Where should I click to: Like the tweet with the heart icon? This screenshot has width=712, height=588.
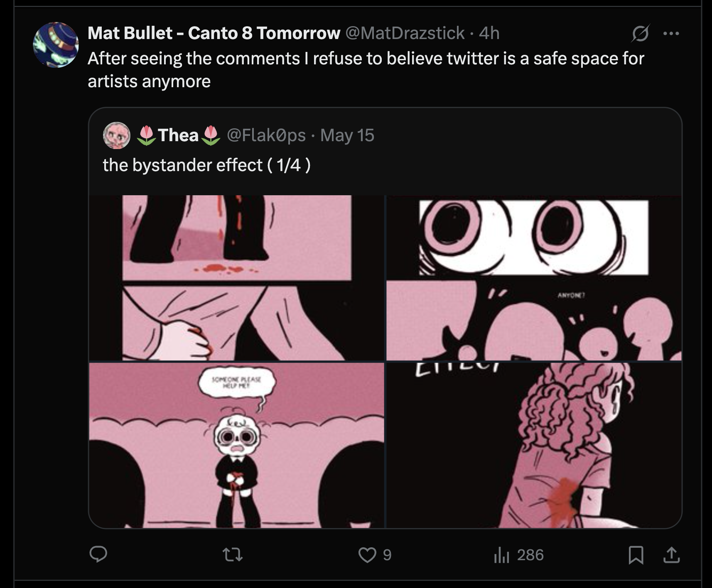[367, 554]
